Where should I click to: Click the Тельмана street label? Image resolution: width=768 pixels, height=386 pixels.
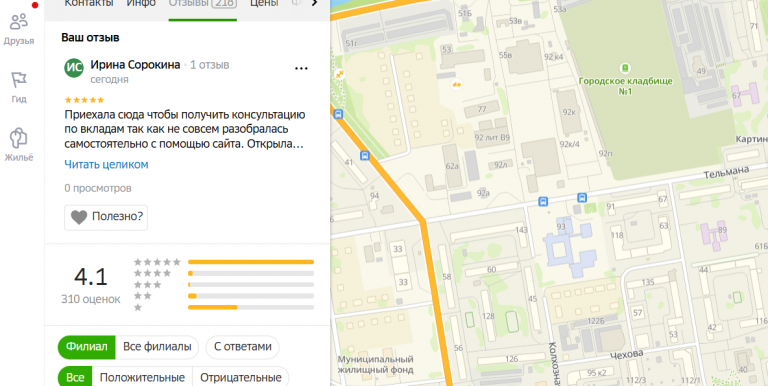point(726,172)
